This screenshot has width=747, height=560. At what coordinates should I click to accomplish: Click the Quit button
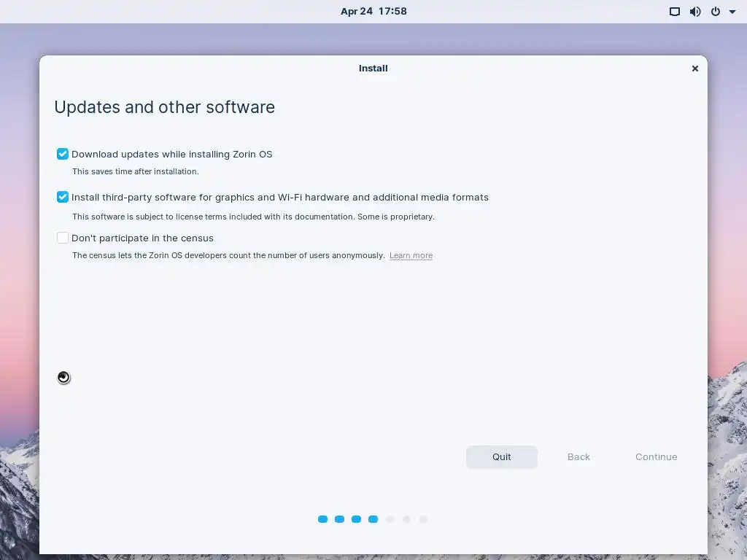502,456
